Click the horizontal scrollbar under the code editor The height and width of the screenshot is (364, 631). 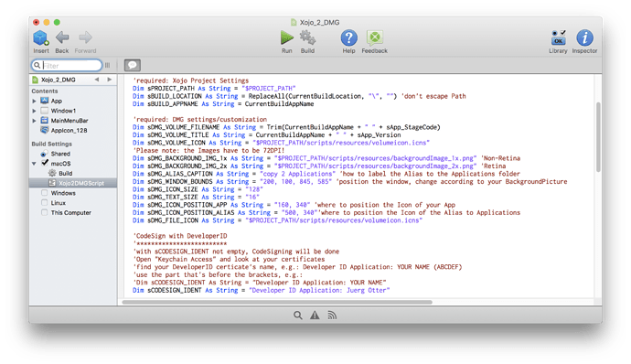click(x=277, y=302)
